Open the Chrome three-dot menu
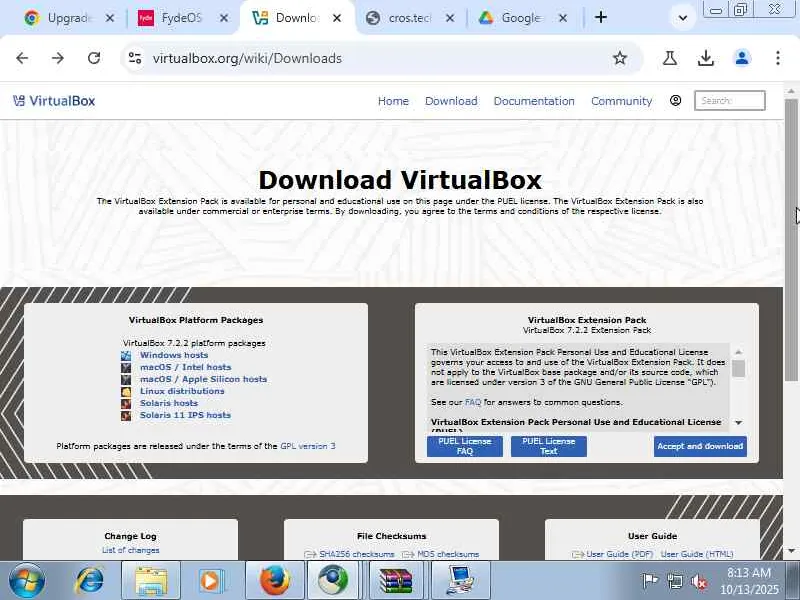Viewport: 800px width, 600px height. [x=778, y=58]
